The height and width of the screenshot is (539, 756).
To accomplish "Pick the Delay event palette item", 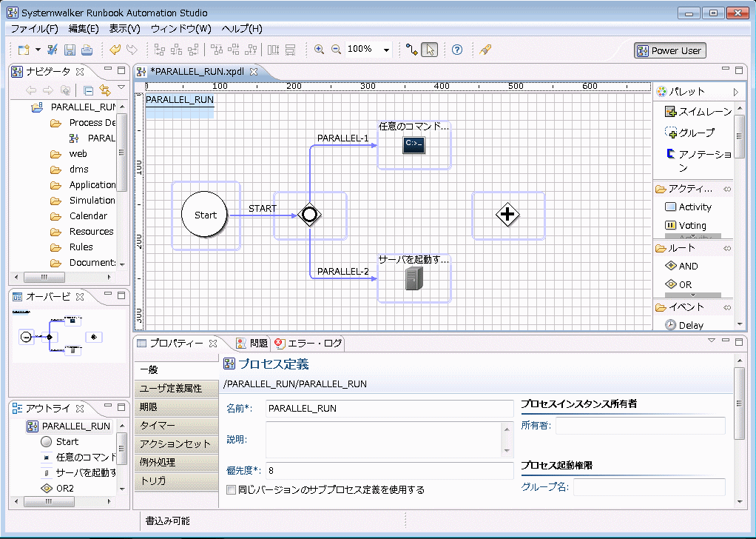I will pos(684,325).
